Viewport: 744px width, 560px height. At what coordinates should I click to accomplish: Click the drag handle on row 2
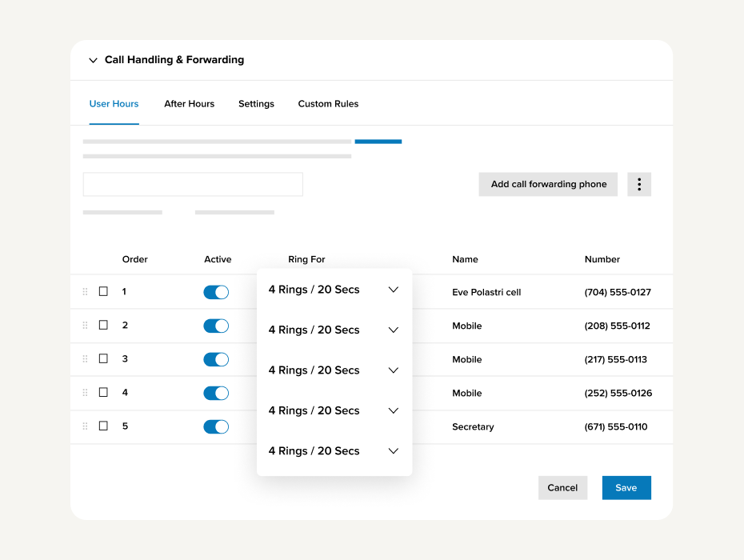tap(86, 326)
